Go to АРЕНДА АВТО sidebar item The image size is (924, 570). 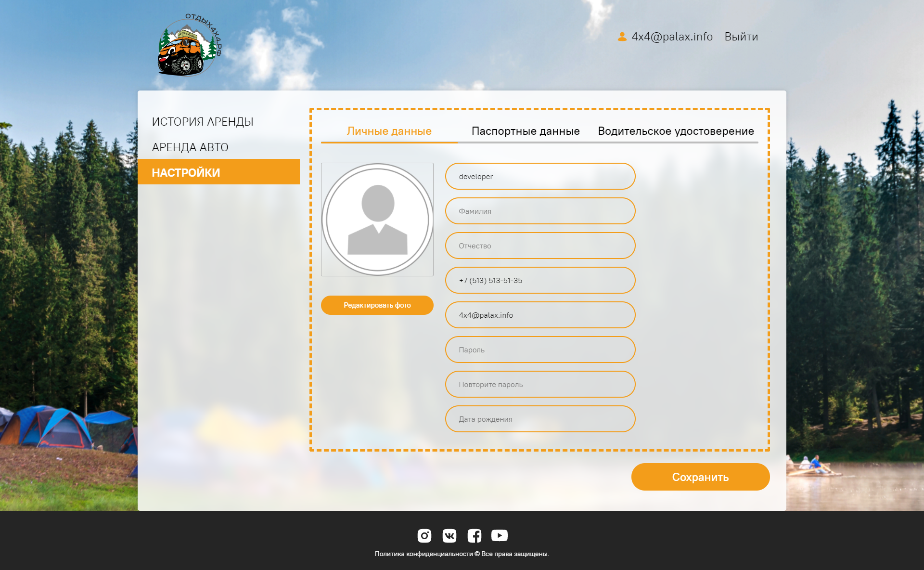coord(190,147)
